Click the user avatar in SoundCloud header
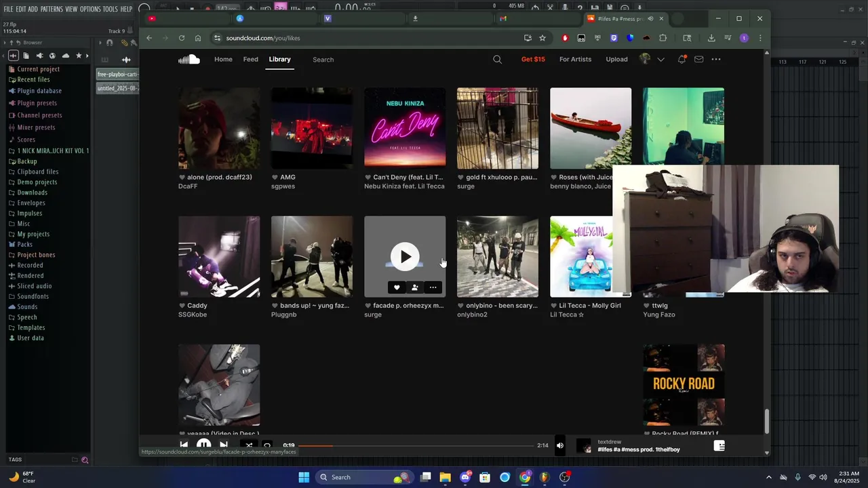This screenshot has width=868, height=488. [x=645, y=59]
